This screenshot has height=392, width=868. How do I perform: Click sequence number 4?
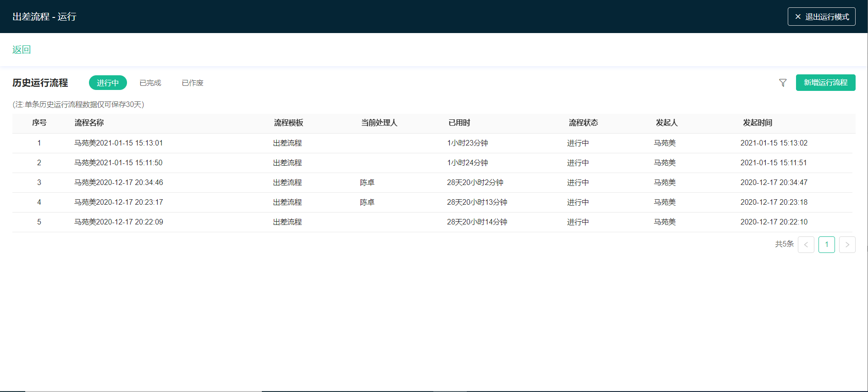click(39, 202)
